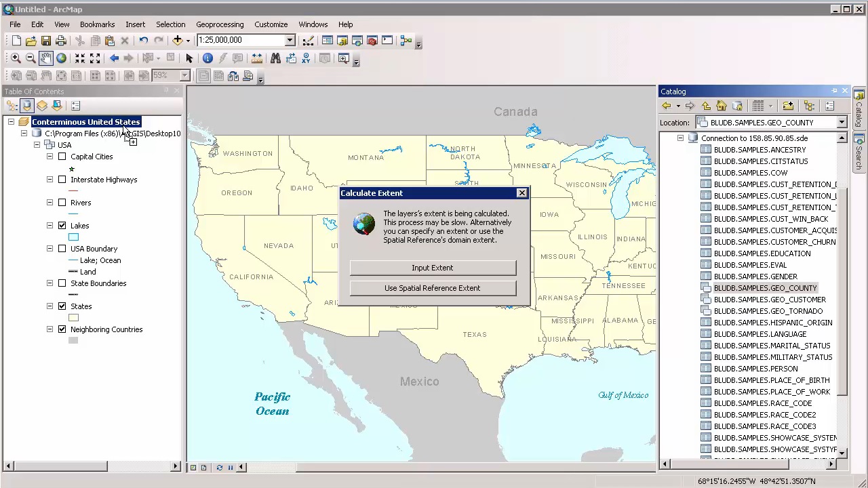Viewport: 868px width, 488px height.
Task: Enable the Rivers layer checkbox
Action: point(62,203)
